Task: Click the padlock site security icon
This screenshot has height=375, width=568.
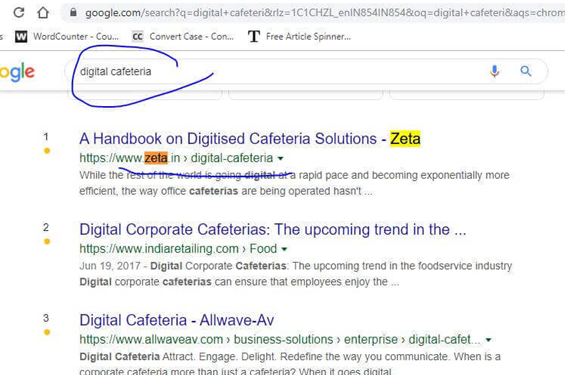Action: click(x=73, y=13)
